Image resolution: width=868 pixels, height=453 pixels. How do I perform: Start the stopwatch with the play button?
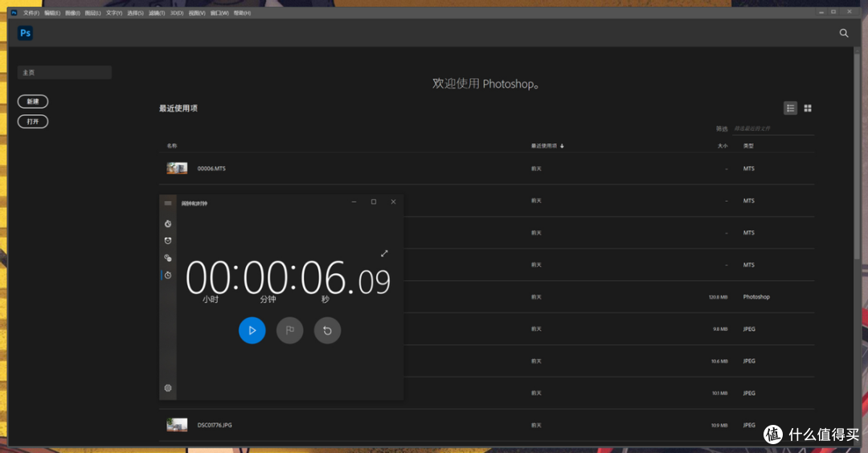(252, 330)
